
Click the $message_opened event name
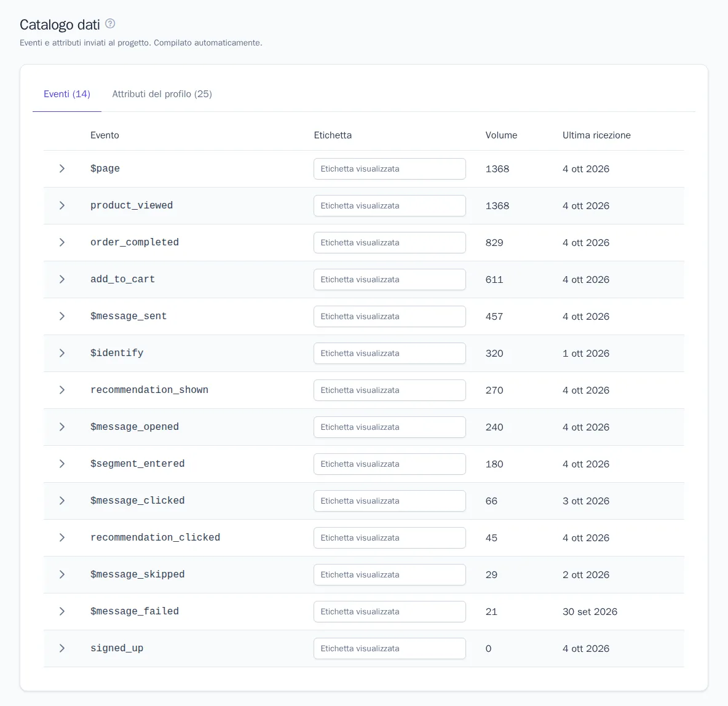pos(134,427)
